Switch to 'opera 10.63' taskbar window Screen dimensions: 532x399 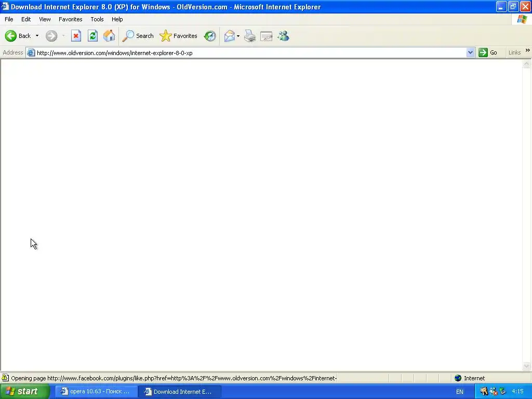click(96, 392)
